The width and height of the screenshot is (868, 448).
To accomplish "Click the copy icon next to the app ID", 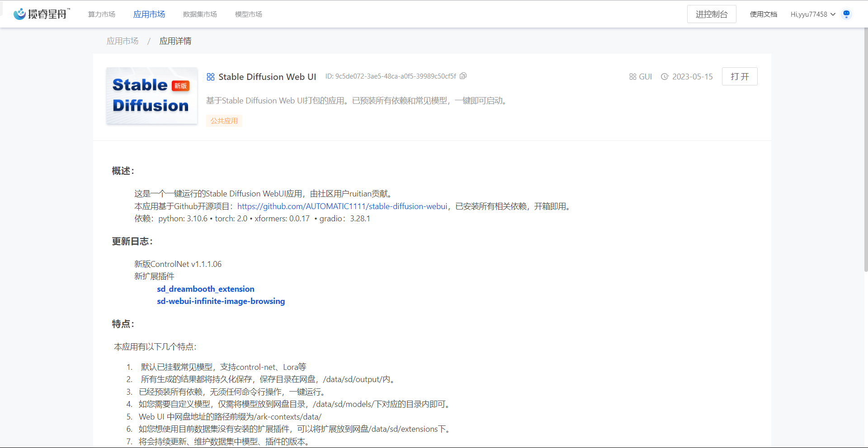I will (x=463, y=76).
